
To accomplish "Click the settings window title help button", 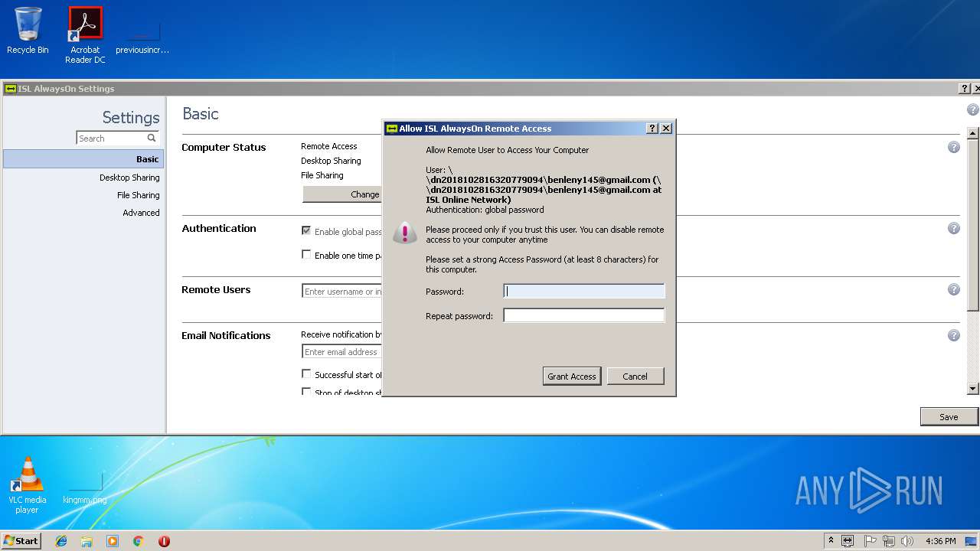I will (x=965, y=89).
